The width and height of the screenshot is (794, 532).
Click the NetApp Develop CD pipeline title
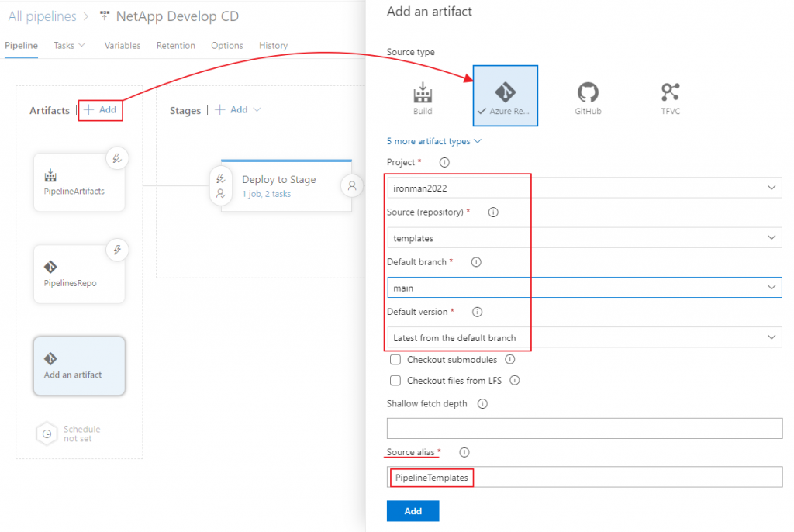[178, 16]
